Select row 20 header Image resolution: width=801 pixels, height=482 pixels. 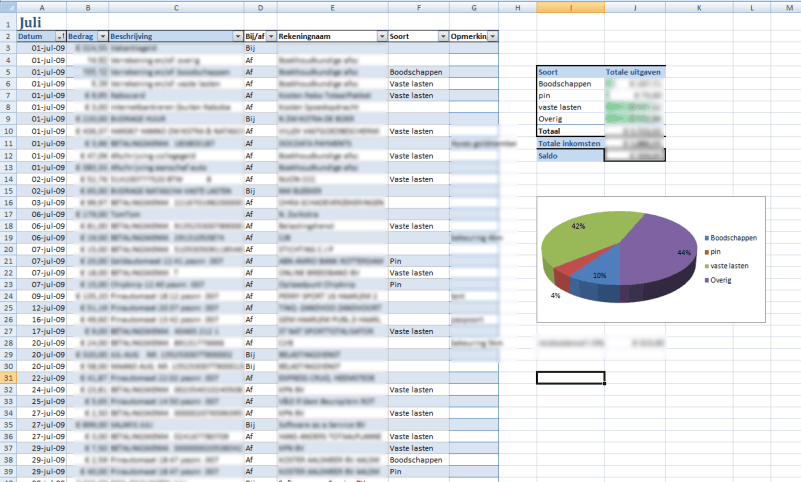(x=8, y=249)
